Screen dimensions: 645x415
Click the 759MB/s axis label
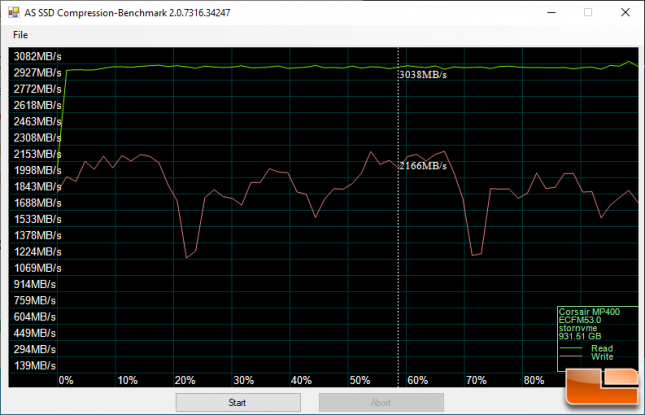point(35,301)
